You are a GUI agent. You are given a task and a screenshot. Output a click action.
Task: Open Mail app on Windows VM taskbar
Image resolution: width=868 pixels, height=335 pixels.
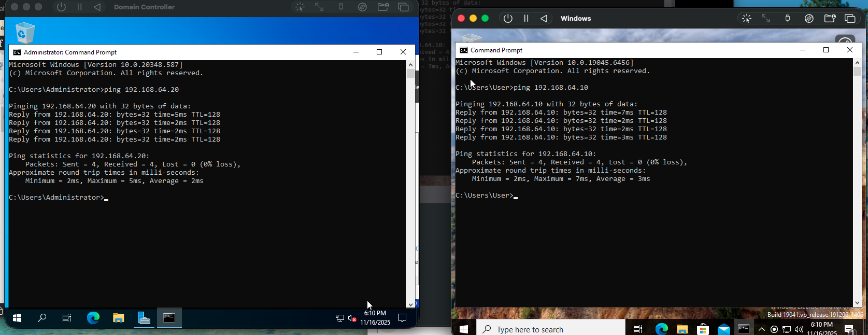tap(723, 329)
